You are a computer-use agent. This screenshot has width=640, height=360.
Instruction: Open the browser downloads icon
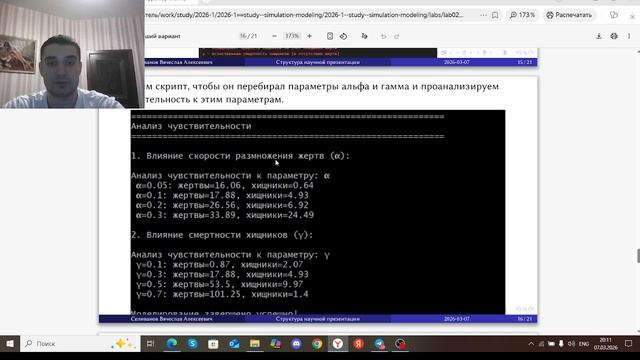pyautogui.click(x=632, y=16)
